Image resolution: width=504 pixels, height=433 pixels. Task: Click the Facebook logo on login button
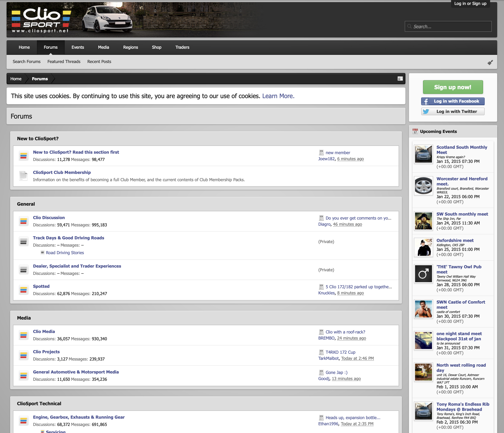[426, 101]
